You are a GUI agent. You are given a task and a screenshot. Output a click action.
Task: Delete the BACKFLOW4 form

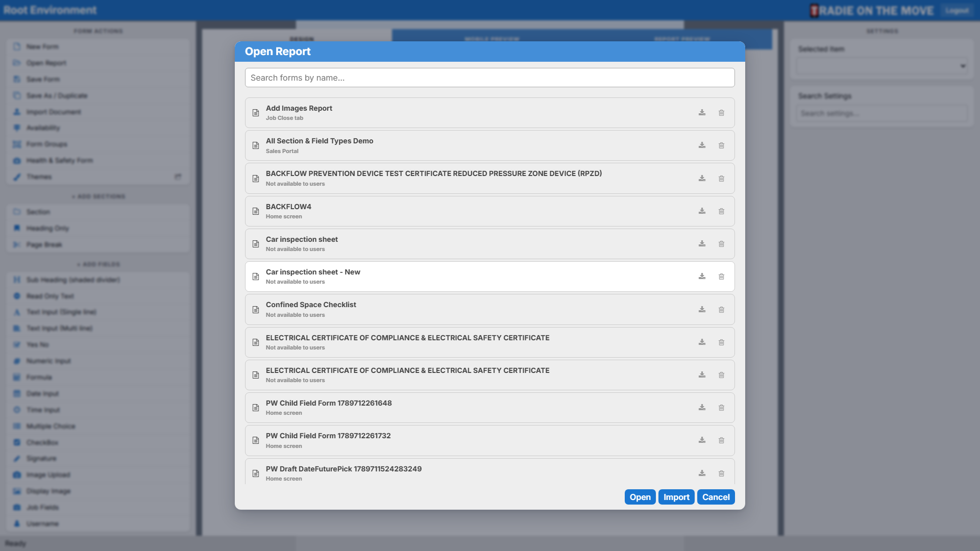(721, 211)
